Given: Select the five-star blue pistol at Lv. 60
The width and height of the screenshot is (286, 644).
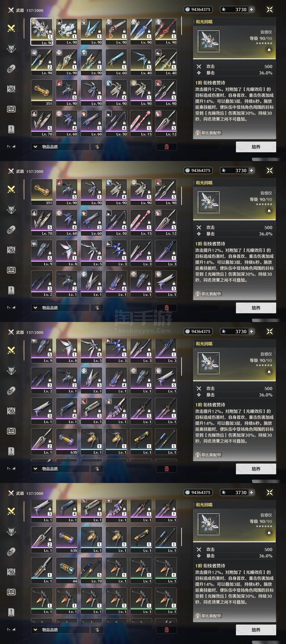Looking at the screenshot, I should [116, 62].
